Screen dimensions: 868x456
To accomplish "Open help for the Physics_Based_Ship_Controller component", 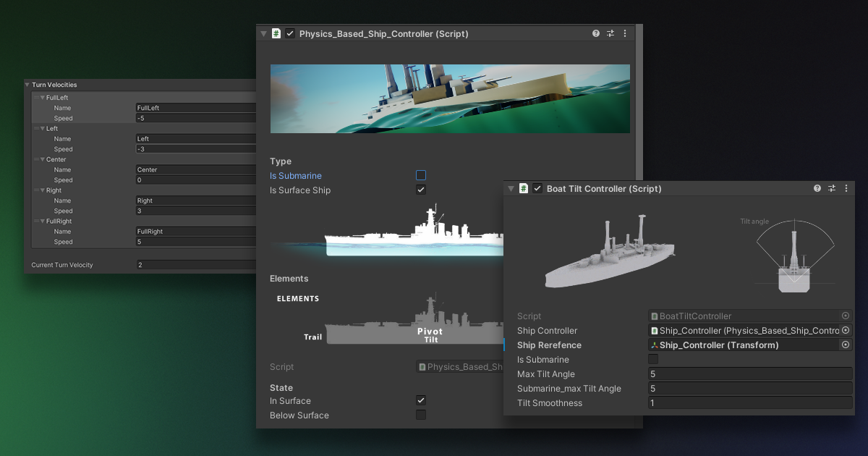I will [x=595, y=33].
